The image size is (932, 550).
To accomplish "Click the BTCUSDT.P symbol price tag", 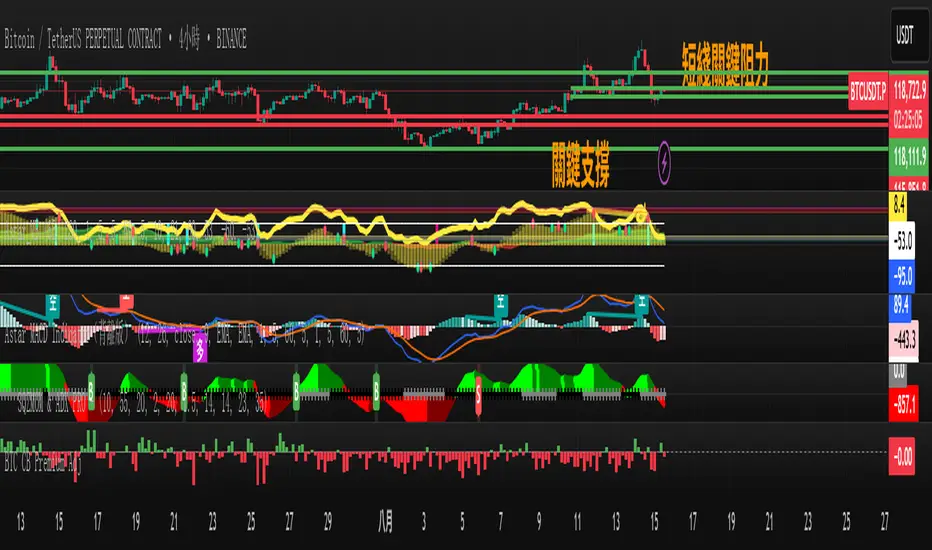I will [x=868, y=91].
